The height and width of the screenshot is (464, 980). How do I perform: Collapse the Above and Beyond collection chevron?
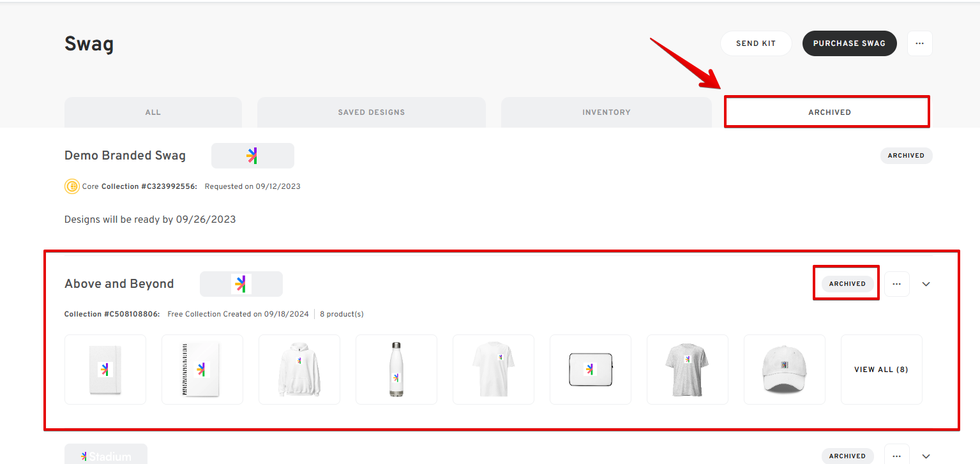pyautogui.click(x=926, y=284)
